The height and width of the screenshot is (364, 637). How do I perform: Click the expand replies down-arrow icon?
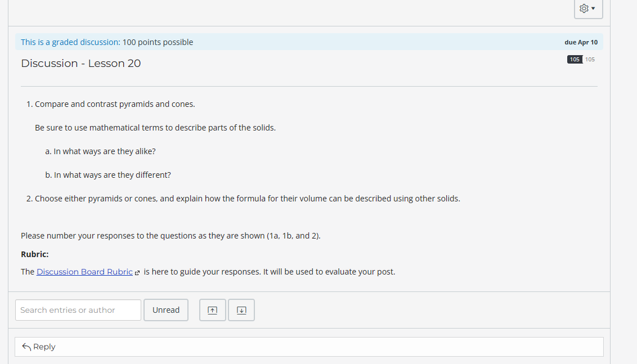click(x=241, y=310)
